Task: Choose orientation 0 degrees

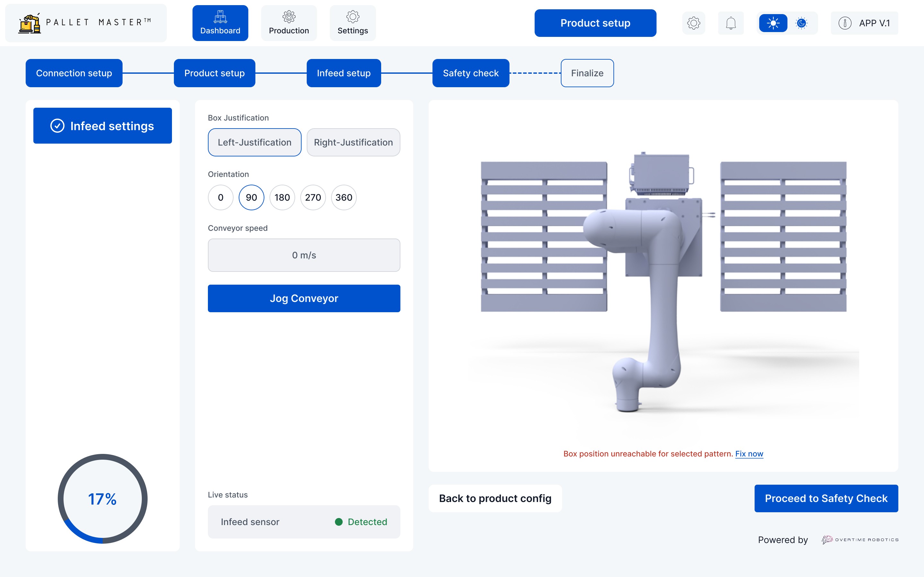Action: (x=220, y=197)
